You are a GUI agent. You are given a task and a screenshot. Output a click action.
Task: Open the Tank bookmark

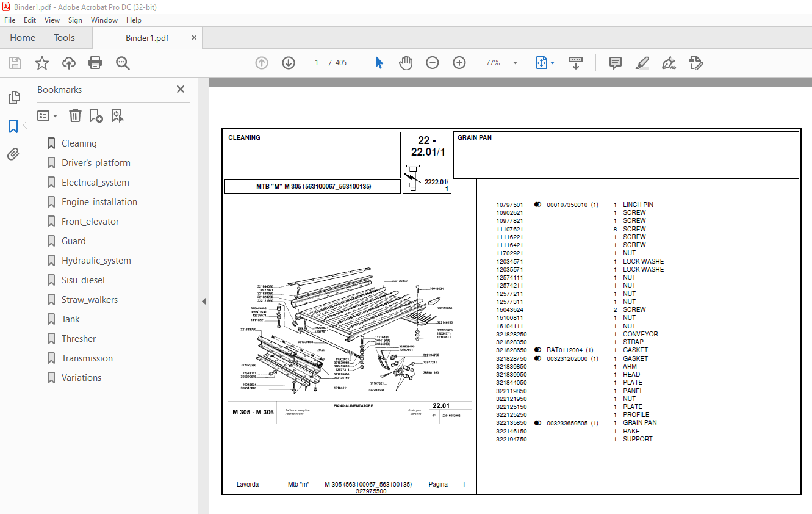click(71, 319)
